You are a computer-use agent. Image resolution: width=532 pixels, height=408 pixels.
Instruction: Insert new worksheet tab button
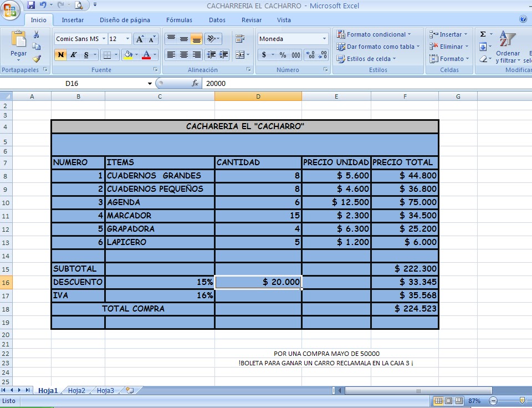(x=130, y=391)
